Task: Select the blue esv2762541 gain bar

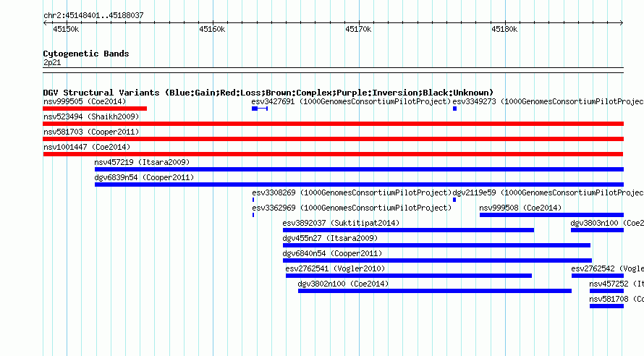Action: click(409, 276)
